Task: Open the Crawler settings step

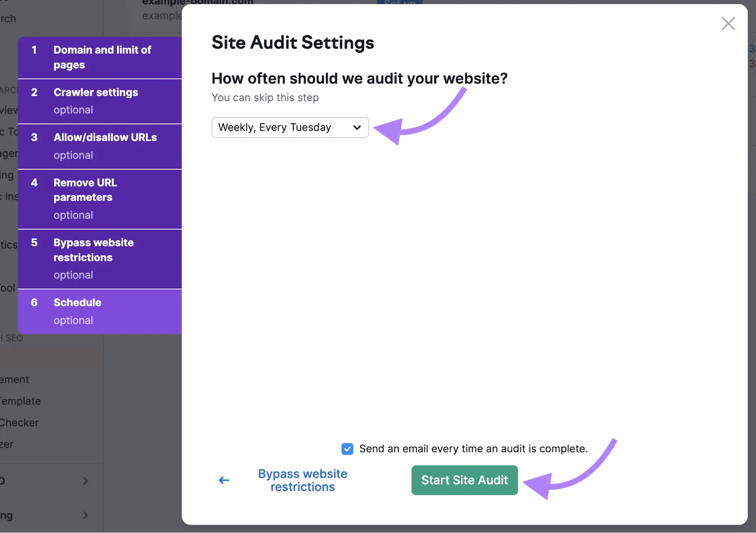Action: [x=100, y=101]
